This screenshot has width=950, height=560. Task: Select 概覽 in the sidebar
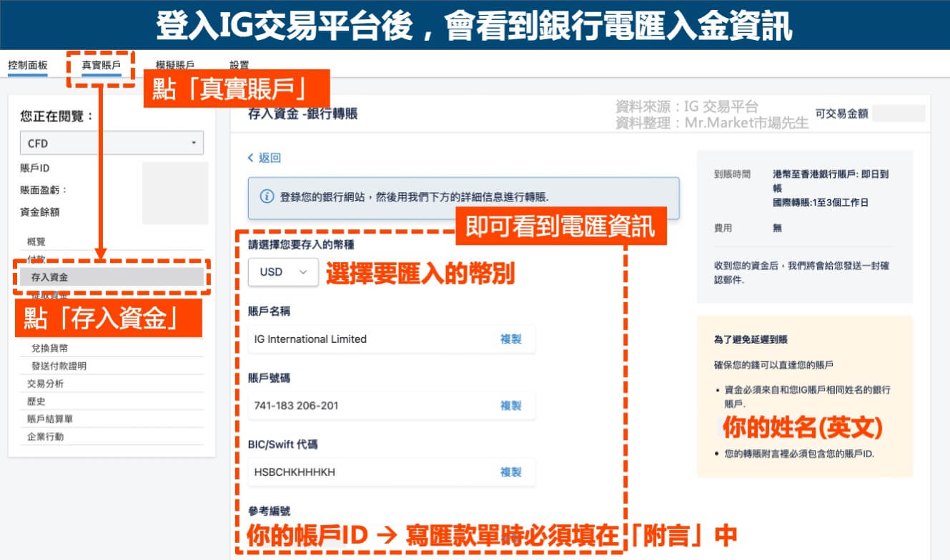tap(36, 242)
